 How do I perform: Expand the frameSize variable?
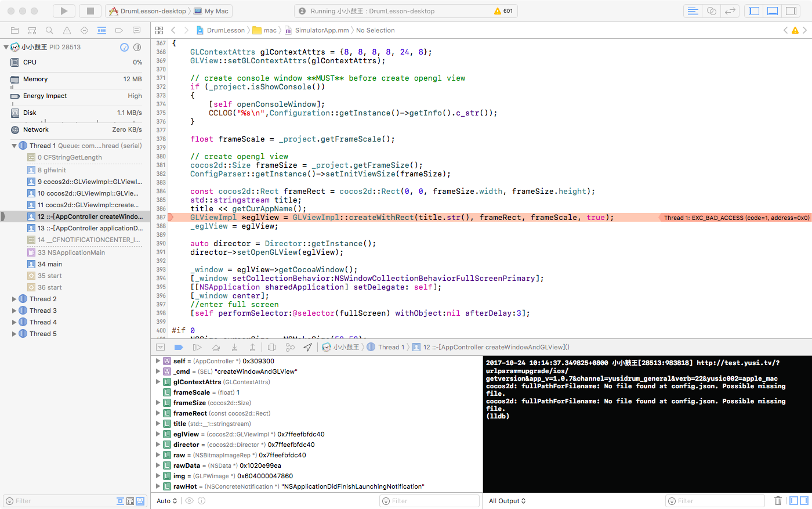tap(158, 403)
